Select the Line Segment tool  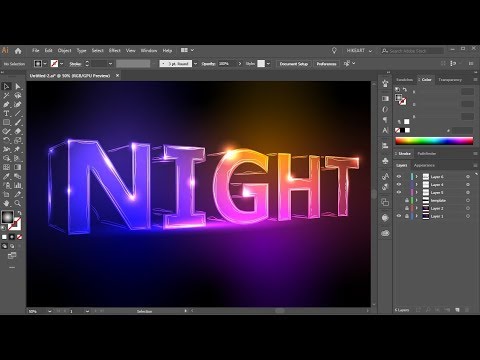tap(18, 114)
